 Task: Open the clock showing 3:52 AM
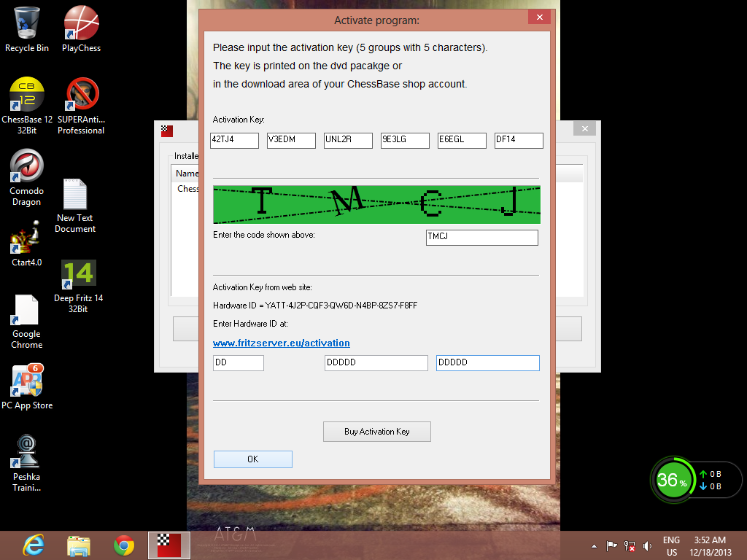click(x=710, y=540)
